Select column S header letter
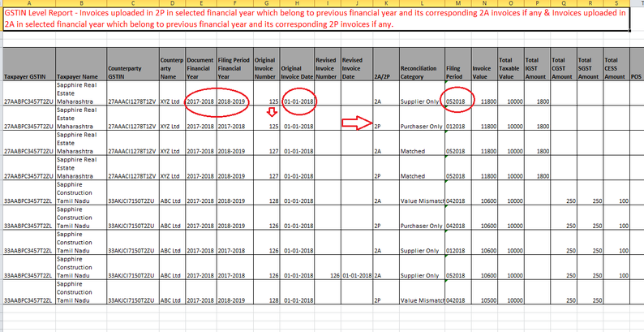The image size is (644, 332). click(616, 3)
